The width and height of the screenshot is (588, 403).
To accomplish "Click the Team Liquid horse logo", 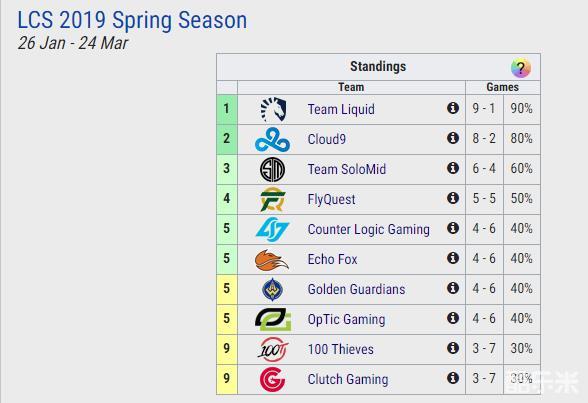I will pos(273,109).
